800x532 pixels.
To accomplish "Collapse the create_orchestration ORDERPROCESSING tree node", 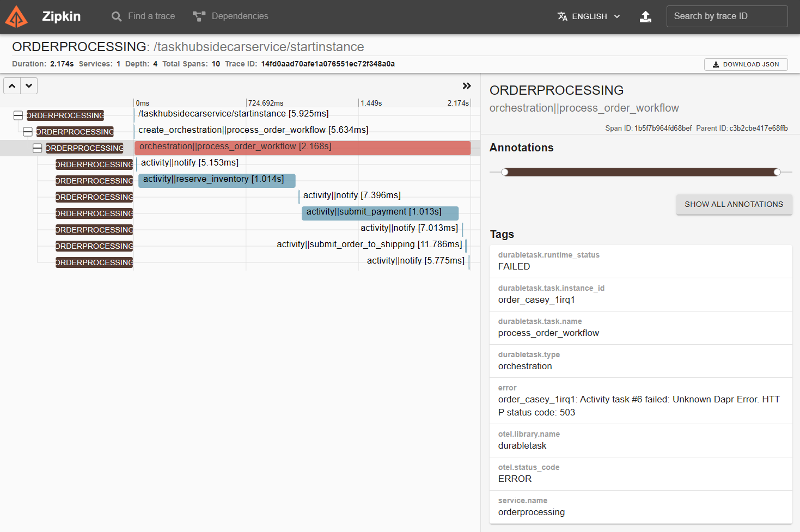I will (28, 132).
